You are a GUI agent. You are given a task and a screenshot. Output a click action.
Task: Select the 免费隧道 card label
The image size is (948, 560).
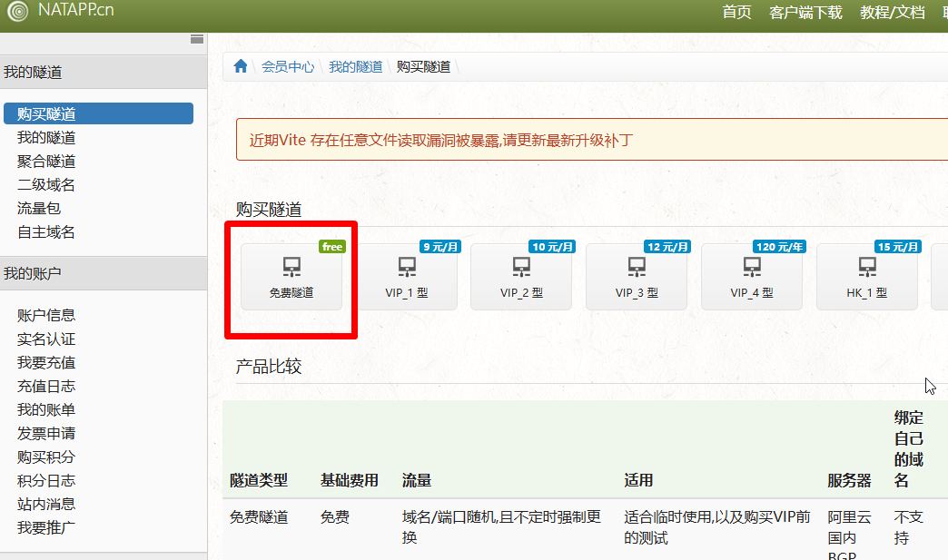click(291, 293)
